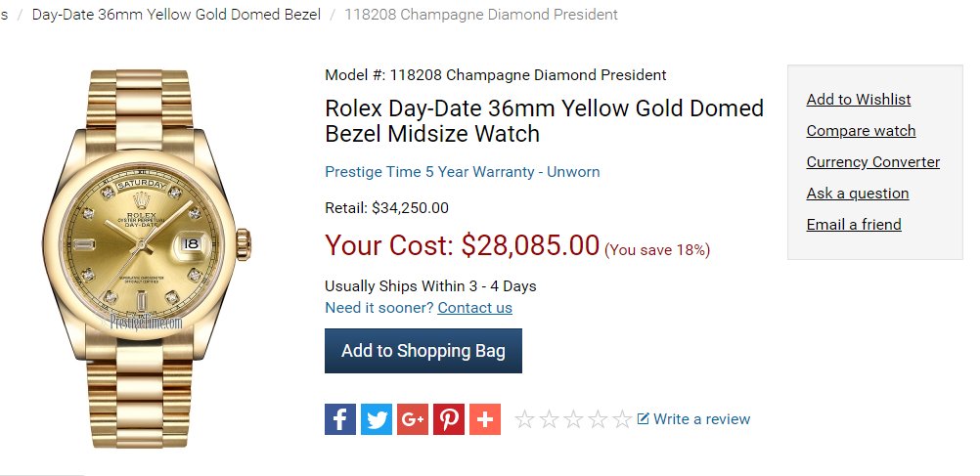The height and width of the screenshot is (476, 980).
Task: Select the first rating star
Action: pyautogui.click(x=524, y=419)
